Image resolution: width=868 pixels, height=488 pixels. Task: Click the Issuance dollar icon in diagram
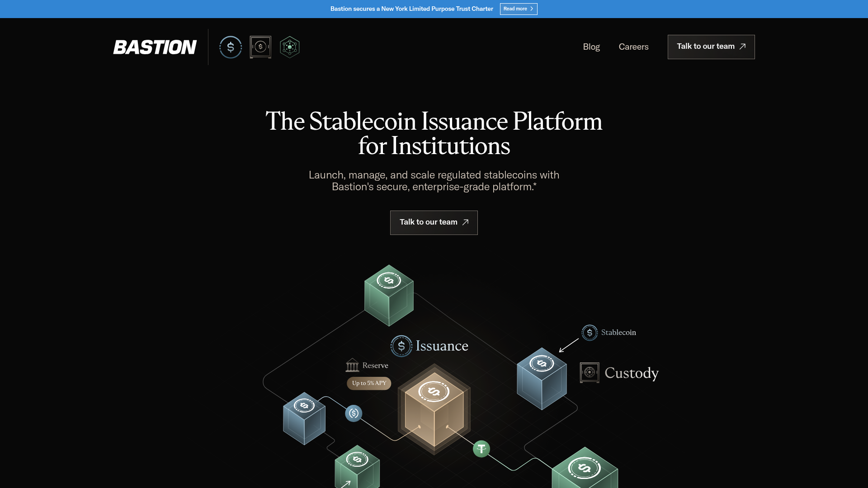tap(401, 346)
